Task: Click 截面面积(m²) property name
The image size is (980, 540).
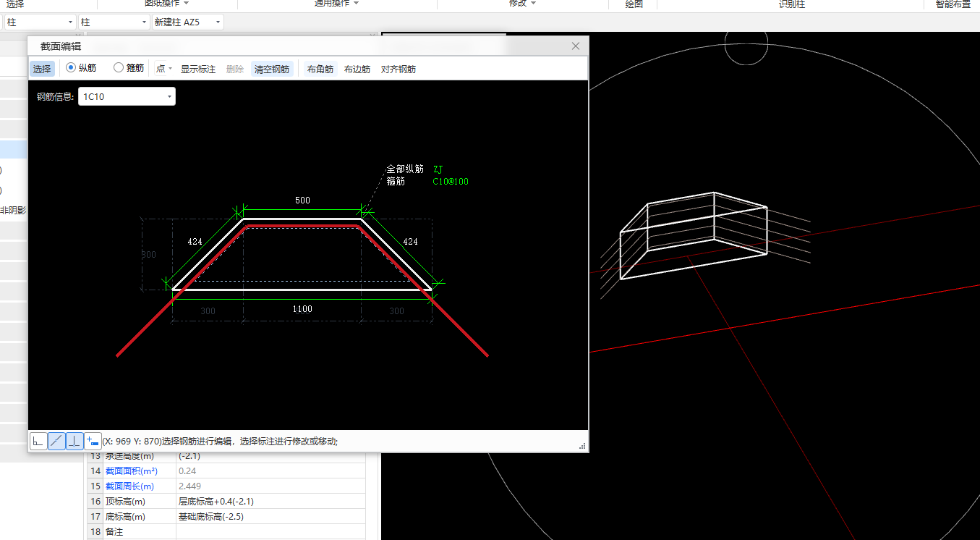Action: 132,471
